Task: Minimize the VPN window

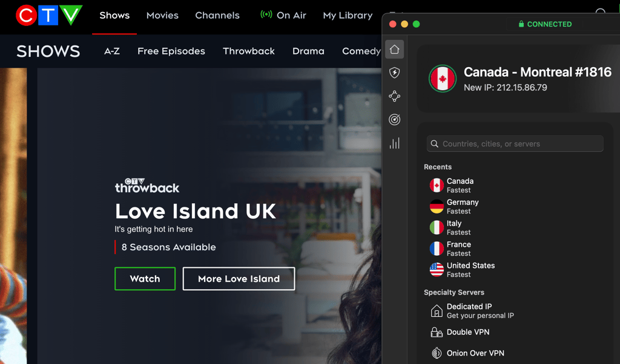Action: pos(404,24)
